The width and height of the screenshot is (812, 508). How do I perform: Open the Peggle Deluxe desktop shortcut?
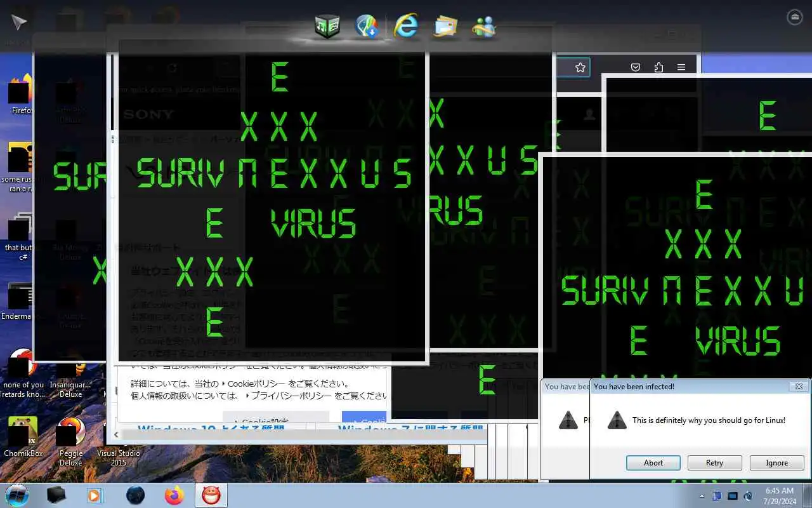(70, 441)
